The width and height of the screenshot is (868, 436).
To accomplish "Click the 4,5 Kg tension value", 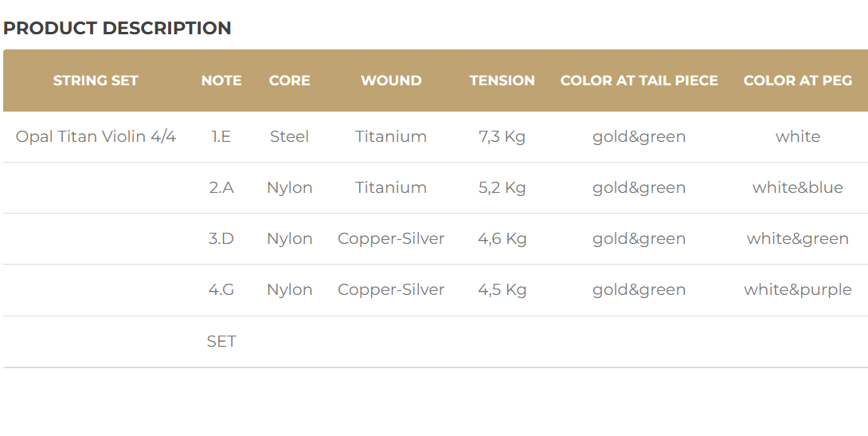I will pyautogui.click(x=502, y=289).
